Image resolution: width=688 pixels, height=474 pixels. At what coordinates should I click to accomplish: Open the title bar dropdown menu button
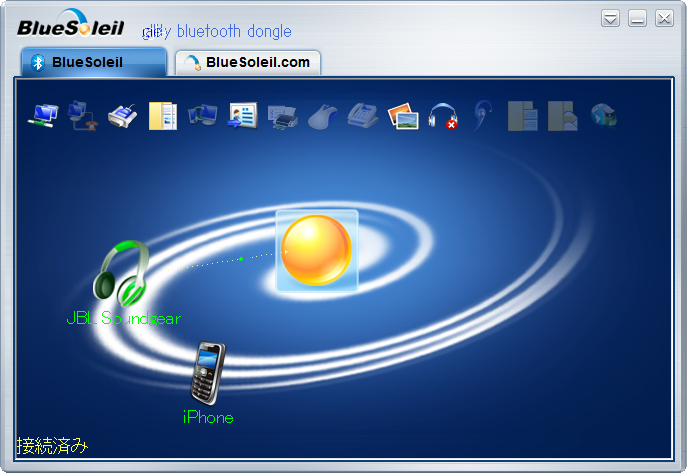pos(611,19)
